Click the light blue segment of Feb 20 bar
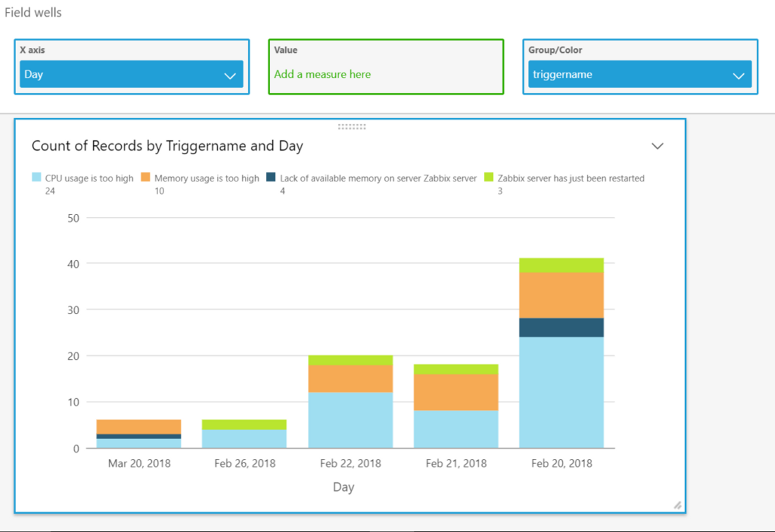Screen dimensions: 775x532 pyautogui.click(x=561, y=392)
